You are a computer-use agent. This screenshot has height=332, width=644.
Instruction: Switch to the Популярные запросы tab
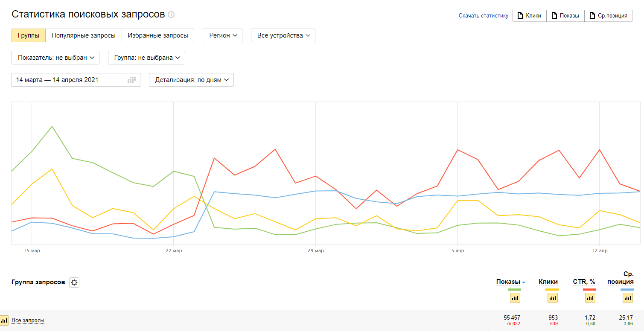point(84,35)
